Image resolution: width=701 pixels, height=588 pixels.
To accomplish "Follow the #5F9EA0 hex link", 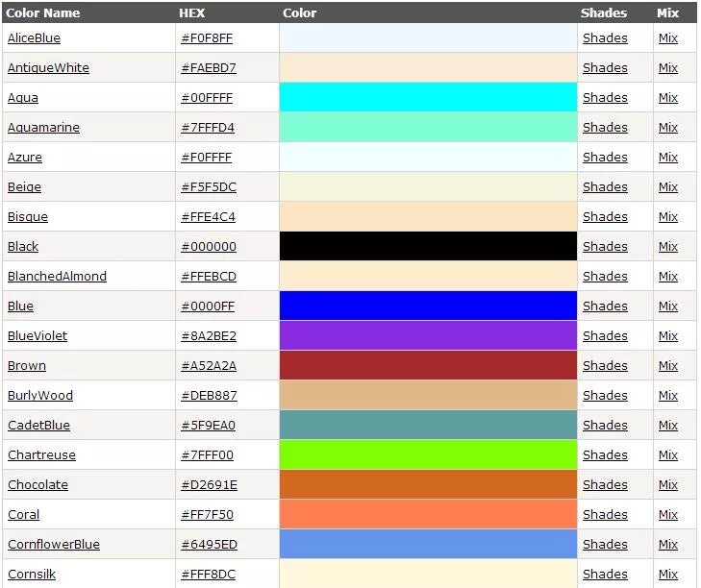I will point(209,426).
